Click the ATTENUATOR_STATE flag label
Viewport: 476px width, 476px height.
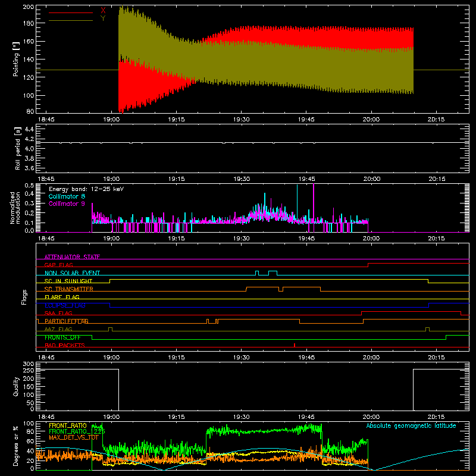(72, 257)
